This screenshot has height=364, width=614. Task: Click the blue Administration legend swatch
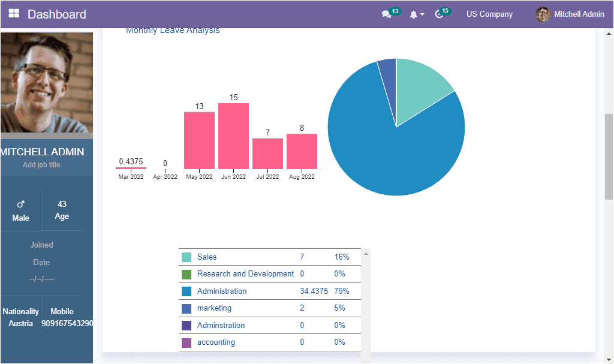pyautogui.click(x=186, y=291)
